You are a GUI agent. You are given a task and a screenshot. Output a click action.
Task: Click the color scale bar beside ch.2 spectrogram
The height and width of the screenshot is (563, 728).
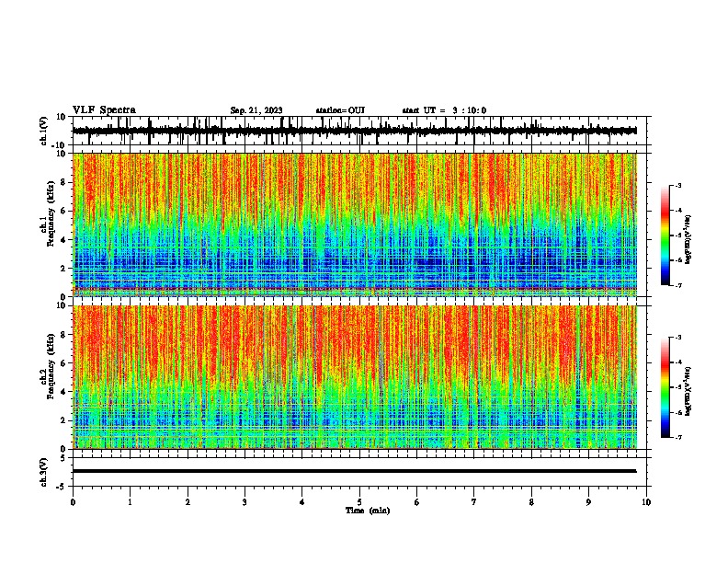point(665,387)
